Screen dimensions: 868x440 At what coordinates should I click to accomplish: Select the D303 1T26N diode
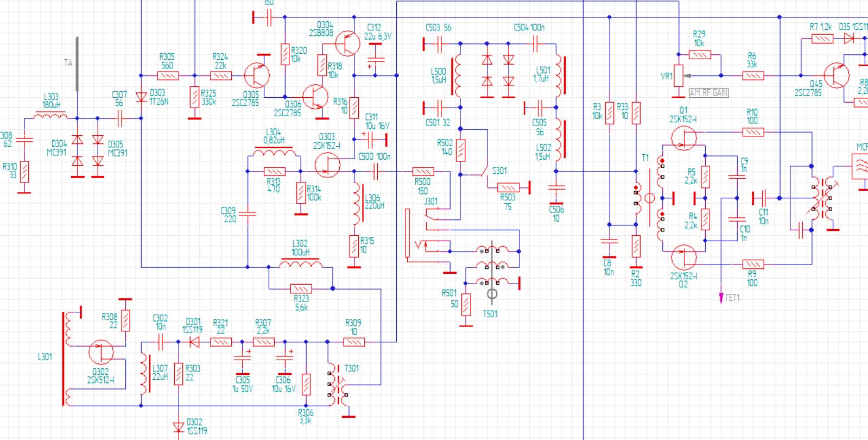pyautogui.click(x=141, y=97)
